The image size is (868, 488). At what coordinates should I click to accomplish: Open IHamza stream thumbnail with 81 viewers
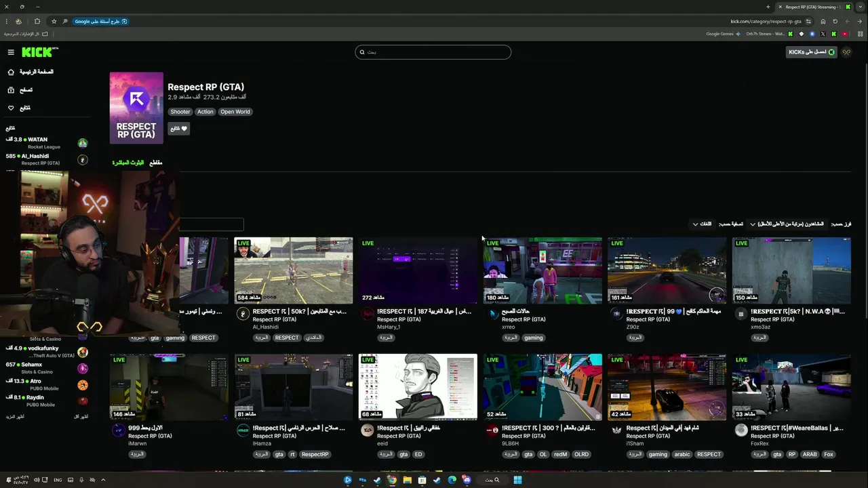(294, 387)
